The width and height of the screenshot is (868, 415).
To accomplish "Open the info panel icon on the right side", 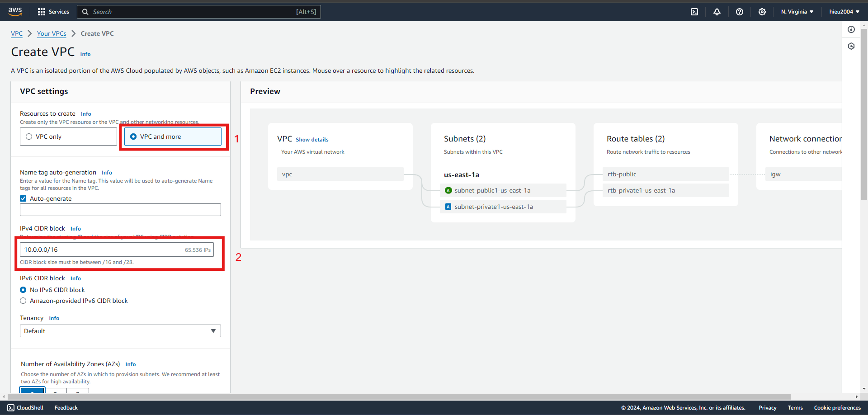I will [x=851, y=29].
